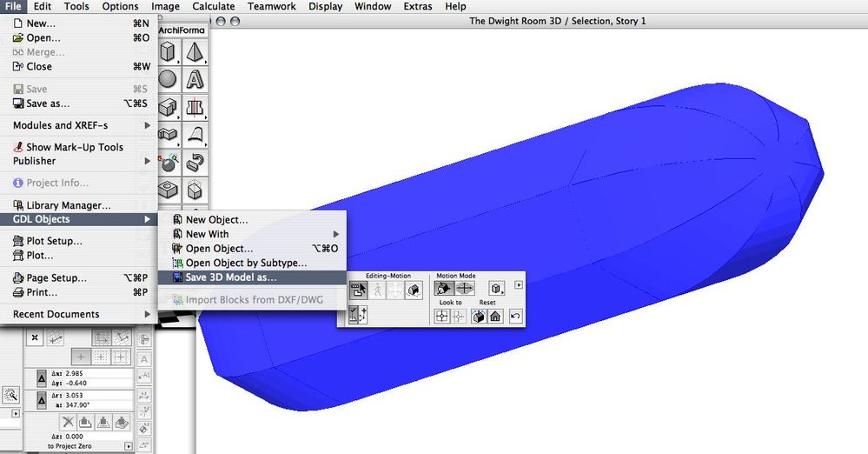868x454 pixels.
Task: Select the ArchiForma ruled surface tool
Action: [195, 134]
